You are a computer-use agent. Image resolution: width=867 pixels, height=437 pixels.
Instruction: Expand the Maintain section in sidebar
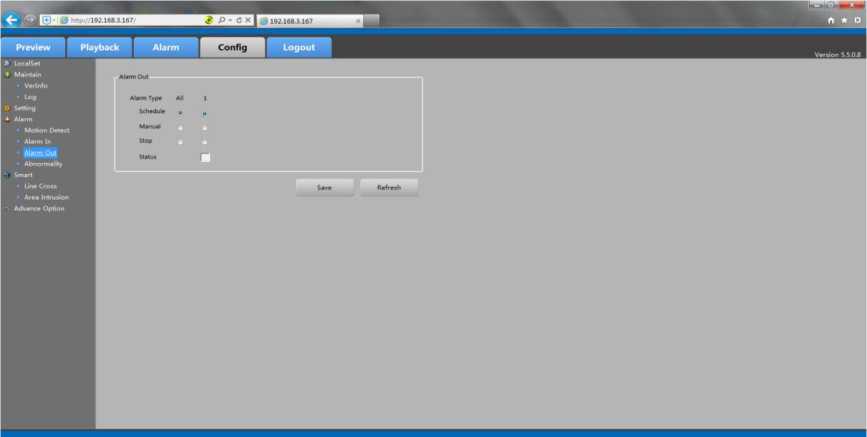[7, 74]
